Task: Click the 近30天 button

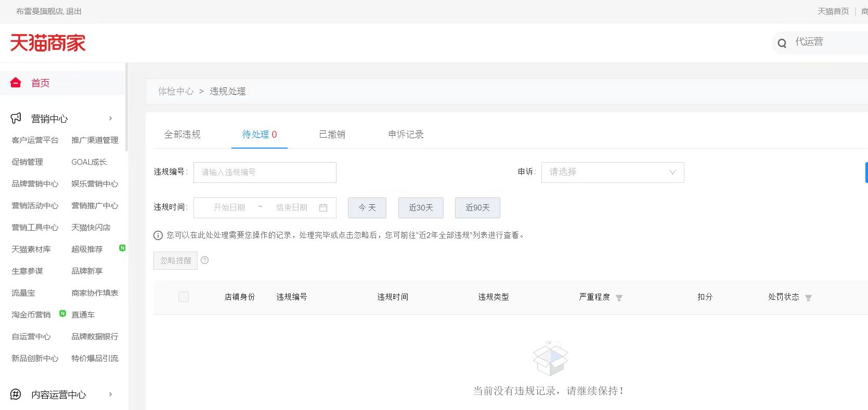Action: 421,208
